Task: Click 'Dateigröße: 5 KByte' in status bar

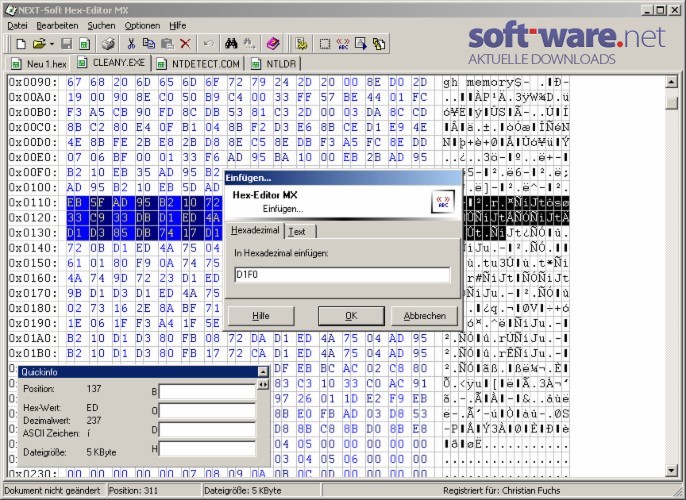Action: point(243,490)
